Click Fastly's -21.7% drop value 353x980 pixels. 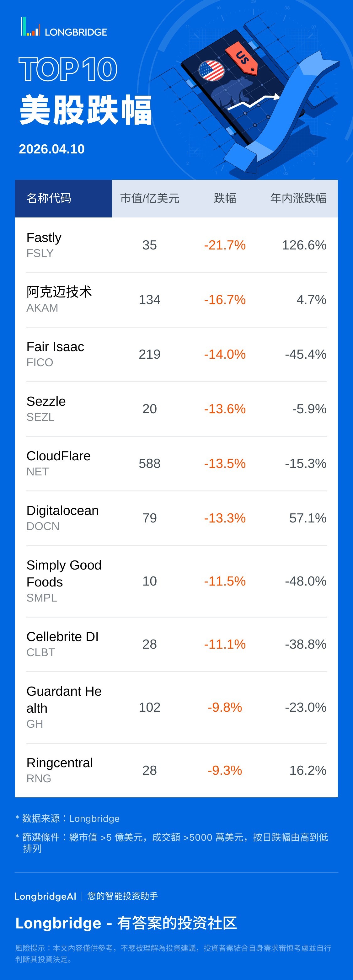point(225,245)
